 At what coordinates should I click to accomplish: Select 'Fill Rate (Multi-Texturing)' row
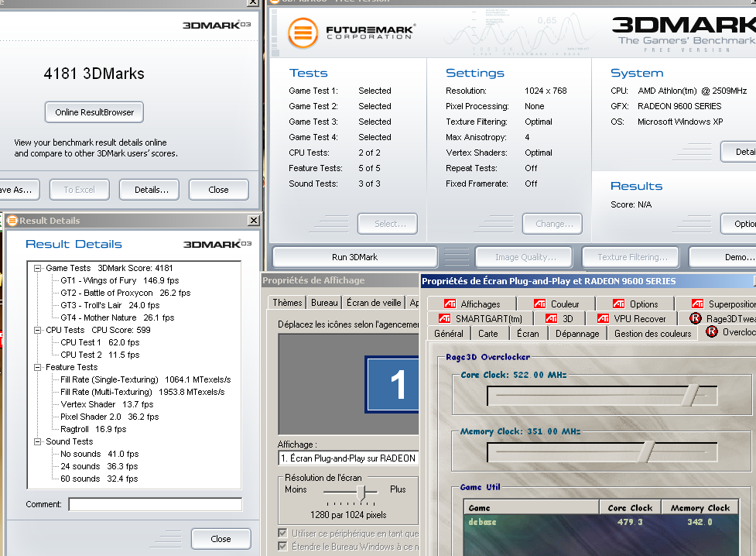point(142,392)
